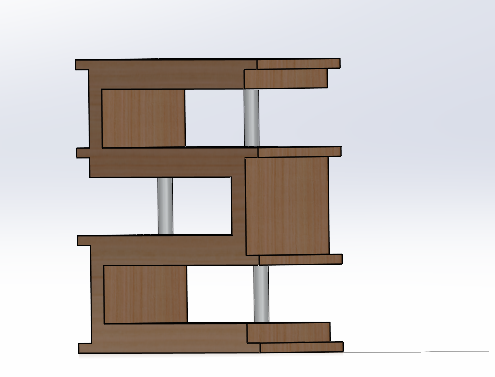Select the gray rod in the middle opening
The height and width of the screenshot is (377, 495).
pos(165,206)
